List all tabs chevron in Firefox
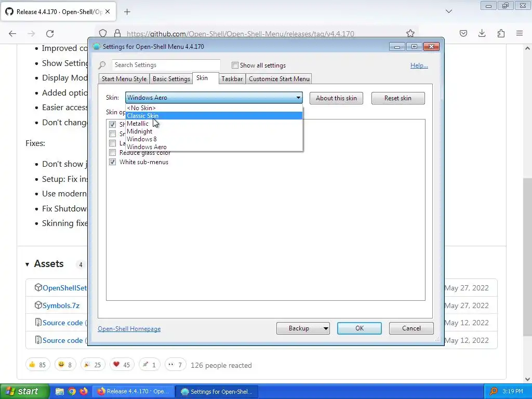 (448, 11)
